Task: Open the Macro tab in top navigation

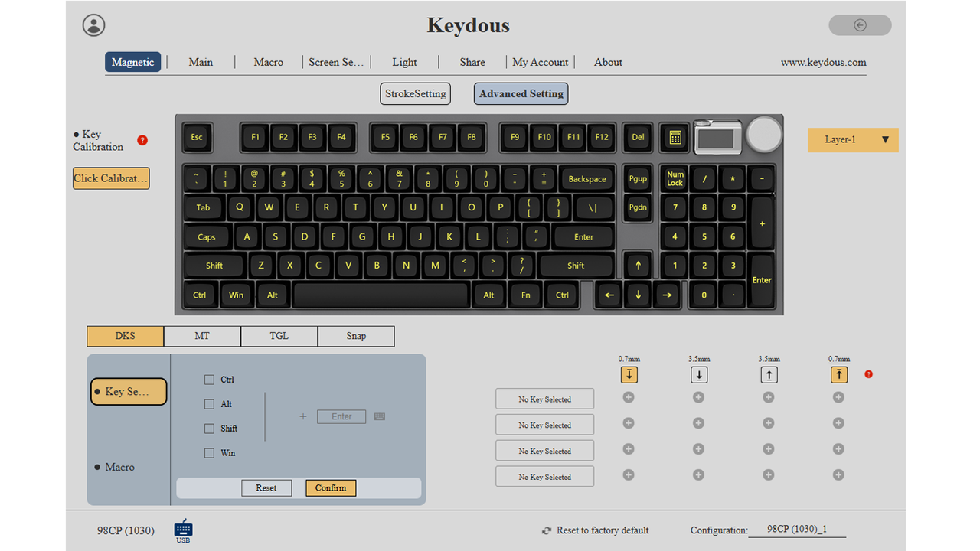Action: (x=268, y=62)
